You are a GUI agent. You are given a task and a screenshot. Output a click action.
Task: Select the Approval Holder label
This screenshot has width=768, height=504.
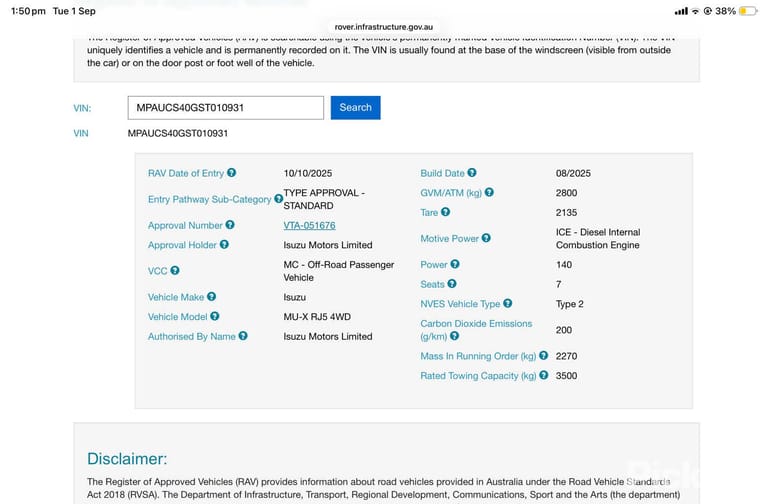[182, 245]
